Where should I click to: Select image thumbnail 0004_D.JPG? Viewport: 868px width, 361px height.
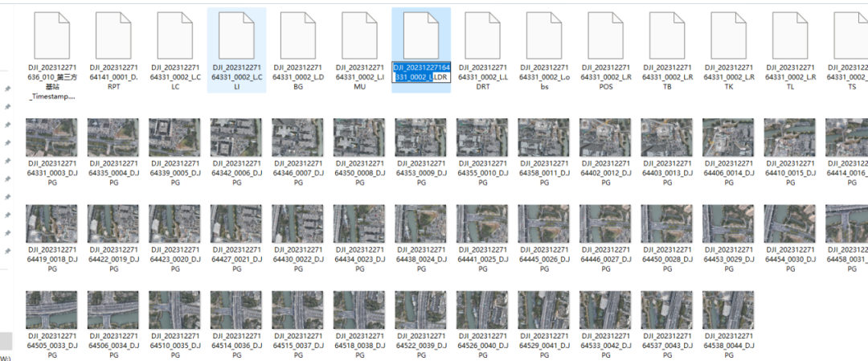pos(113,137)
